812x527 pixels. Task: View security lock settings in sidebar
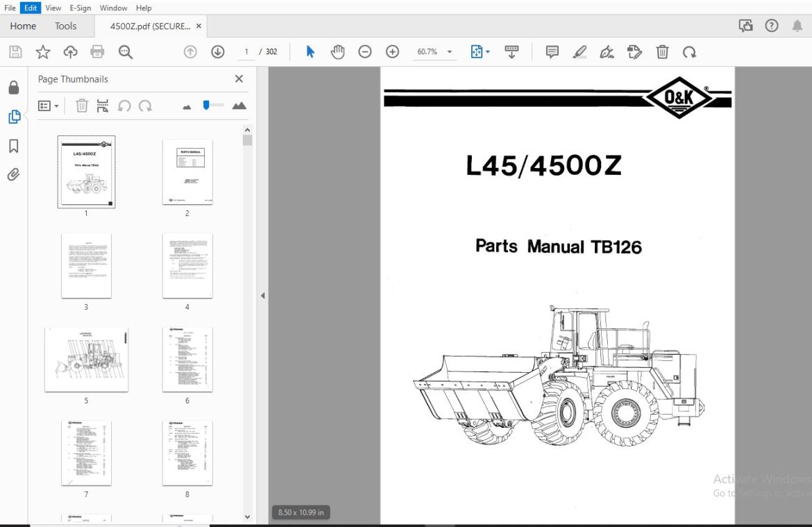(14, 87)
